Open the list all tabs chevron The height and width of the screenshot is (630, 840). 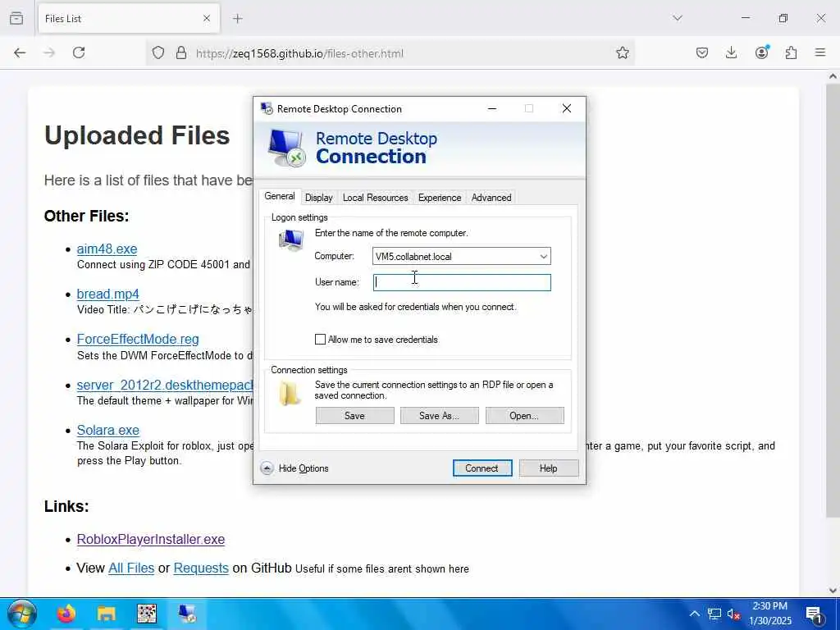pyautogui.click(x=678, y=18)
